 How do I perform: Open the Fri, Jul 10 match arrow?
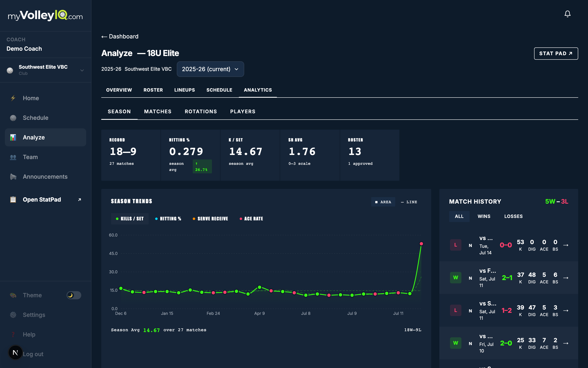(x=566, y=343)
